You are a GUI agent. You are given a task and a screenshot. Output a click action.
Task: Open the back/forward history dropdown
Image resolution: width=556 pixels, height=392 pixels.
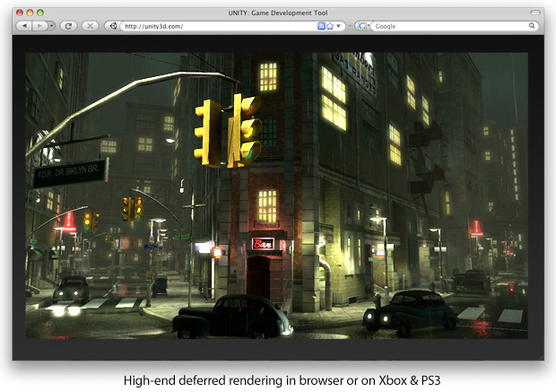(x=51, y=26)
